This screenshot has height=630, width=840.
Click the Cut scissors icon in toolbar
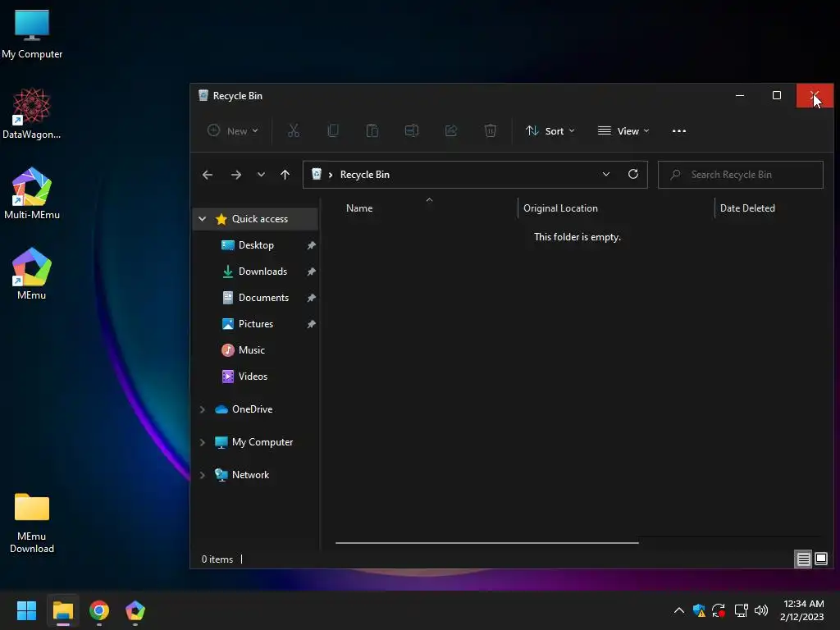pyautogui.click(x=294, y=130)
